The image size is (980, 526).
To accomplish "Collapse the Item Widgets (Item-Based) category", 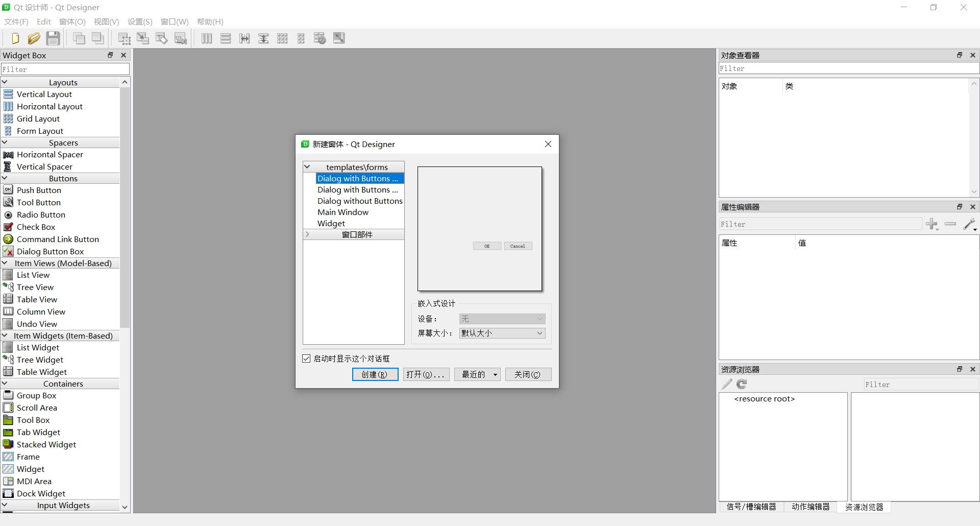I will (x=5, y=336).
